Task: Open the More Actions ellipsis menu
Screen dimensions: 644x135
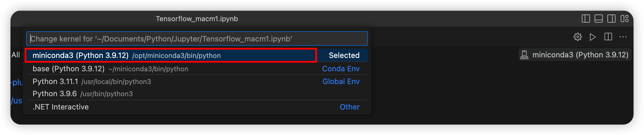Action: pos(623,37)
